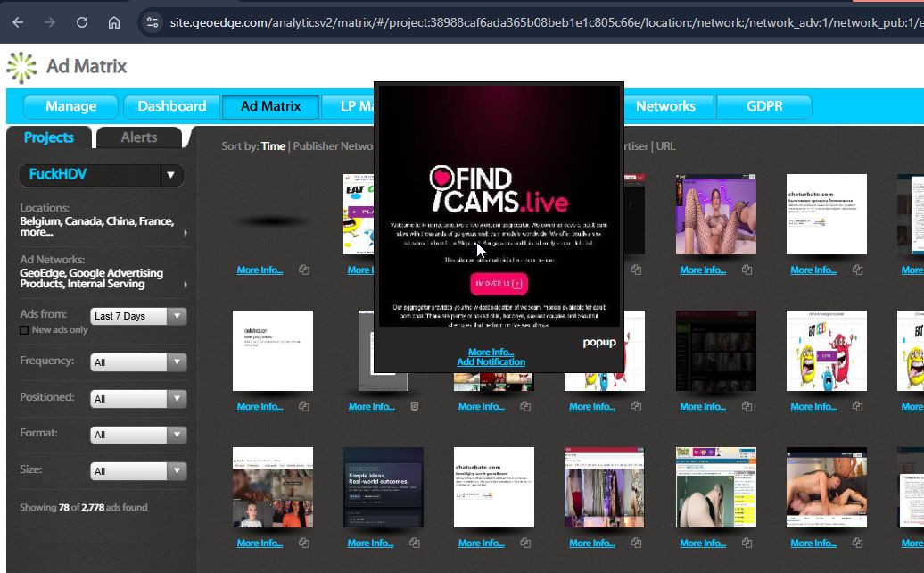Copy icon under the face collage thumbnail, bottom row
The width and height of the screenshot is (924, 573).
point(304,543)
